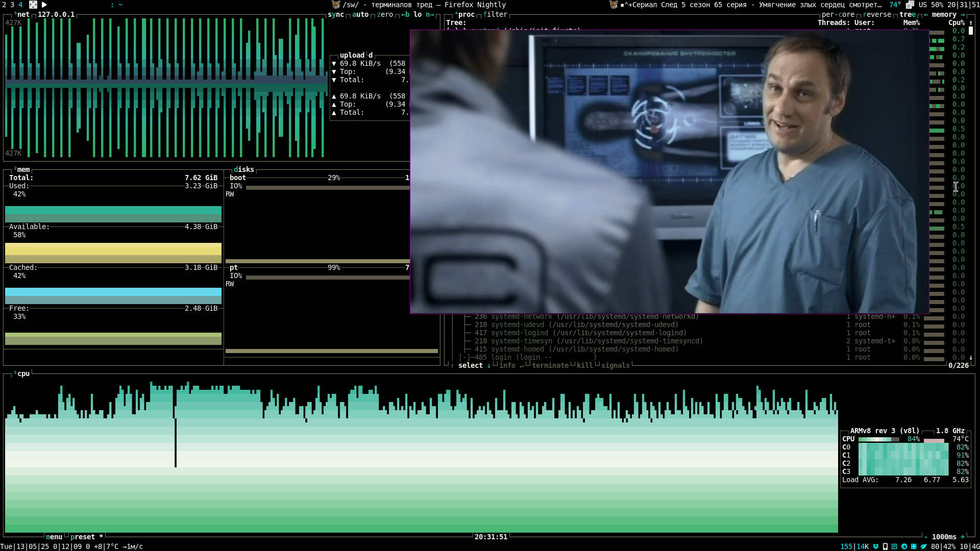Viewport: 980px width, 551px height.
Task: Select systemd-logind process row
Action: click(704, 333)
